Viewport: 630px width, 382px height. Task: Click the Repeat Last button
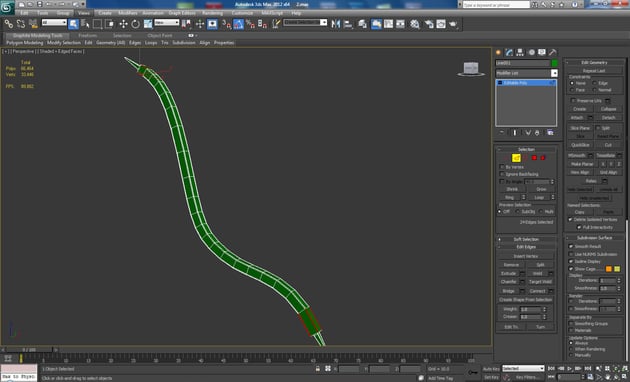click(594, 71)
